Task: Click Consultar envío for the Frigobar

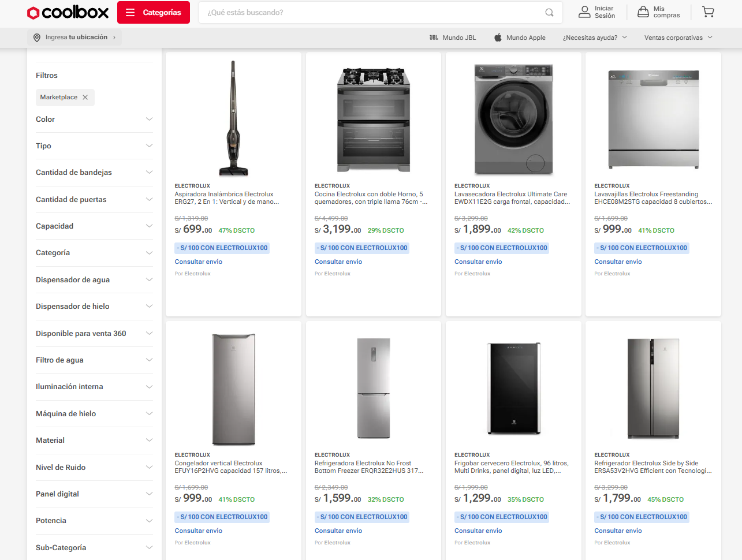Action: click(x=478, y=531)
